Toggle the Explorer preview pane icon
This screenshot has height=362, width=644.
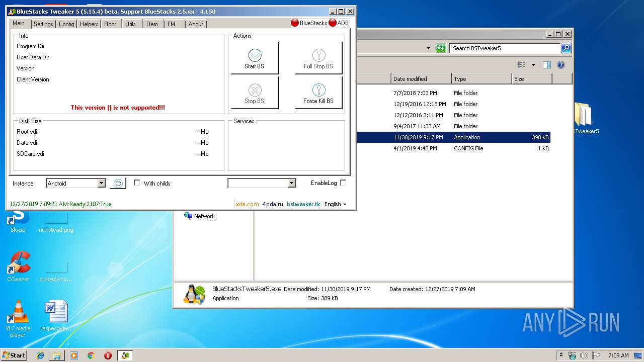click(x=547, y=65)
